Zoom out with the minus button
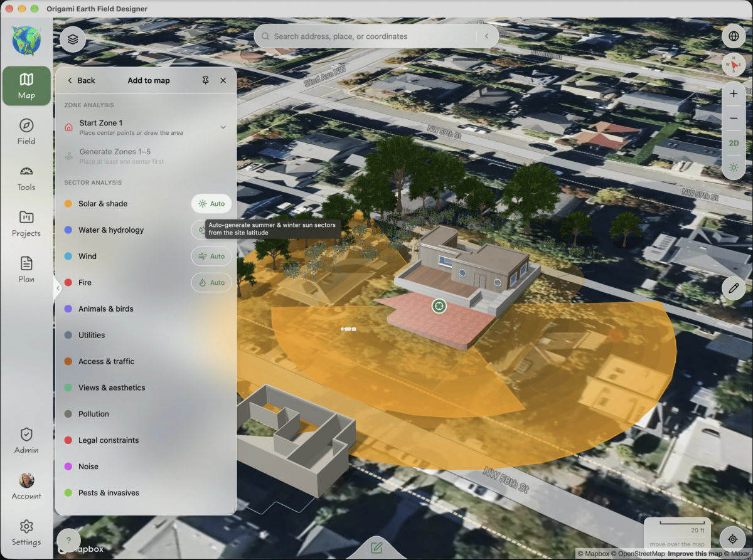Viewport: 753px width, 560px height. pos(734,119)
